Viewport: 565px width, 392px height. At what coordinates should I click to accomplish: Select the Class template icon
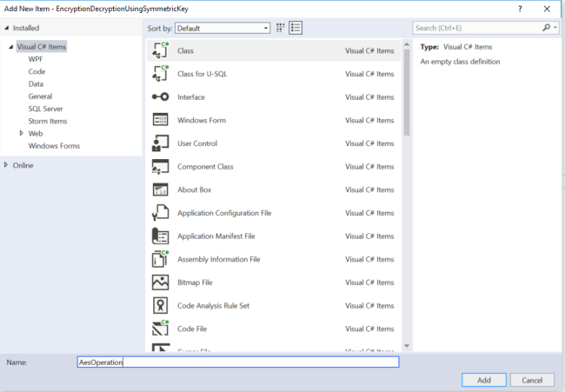(x=160, y=50)
